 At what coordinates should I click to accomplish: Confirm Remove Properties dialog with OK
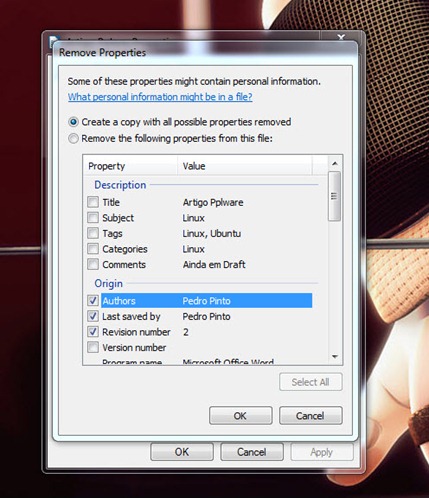point(241,416)
